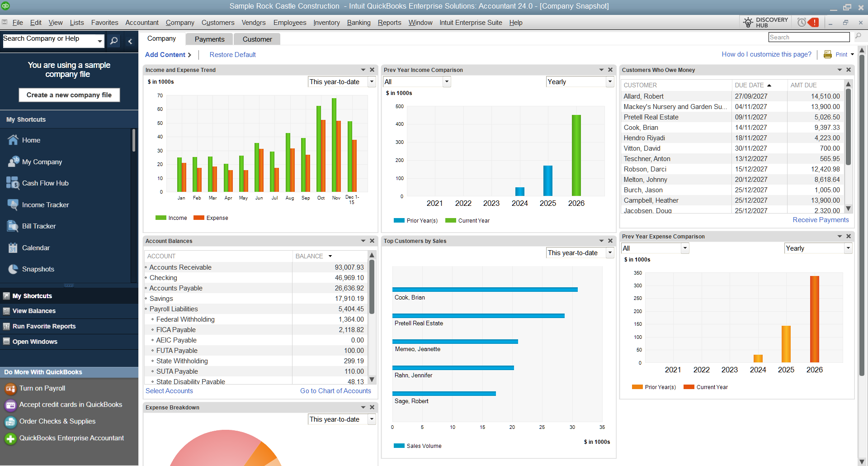The width and height of the screenshot is (868, 466).
Task: Sort by BALANCE column header
Action: click(x=329, y=256)
